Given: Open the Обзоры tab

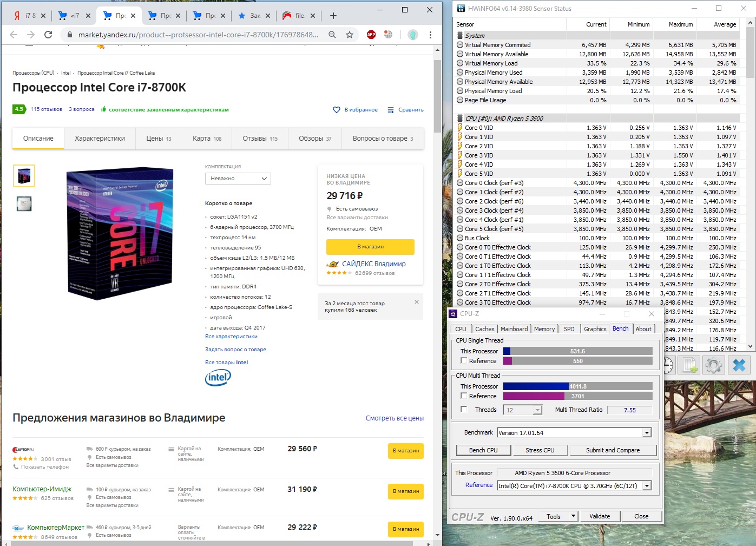Looking at the screenshot, I should [x=315, y=139].
